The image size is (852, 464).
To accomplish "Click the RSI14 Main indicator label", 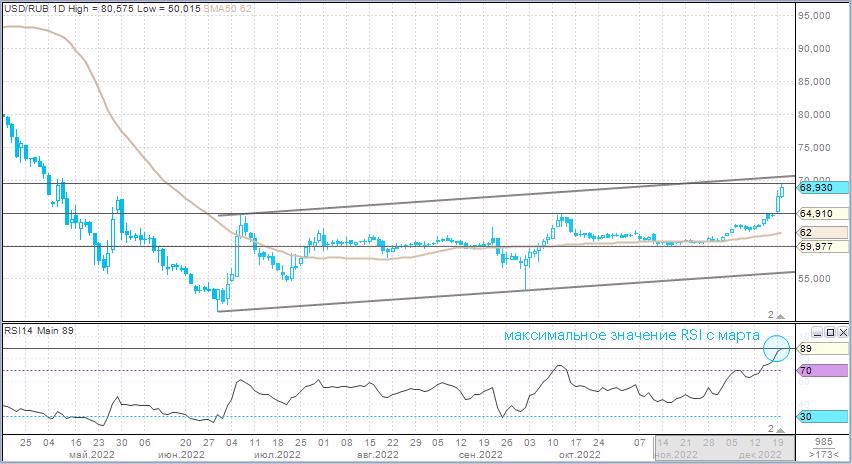I will tap(38, 330).
